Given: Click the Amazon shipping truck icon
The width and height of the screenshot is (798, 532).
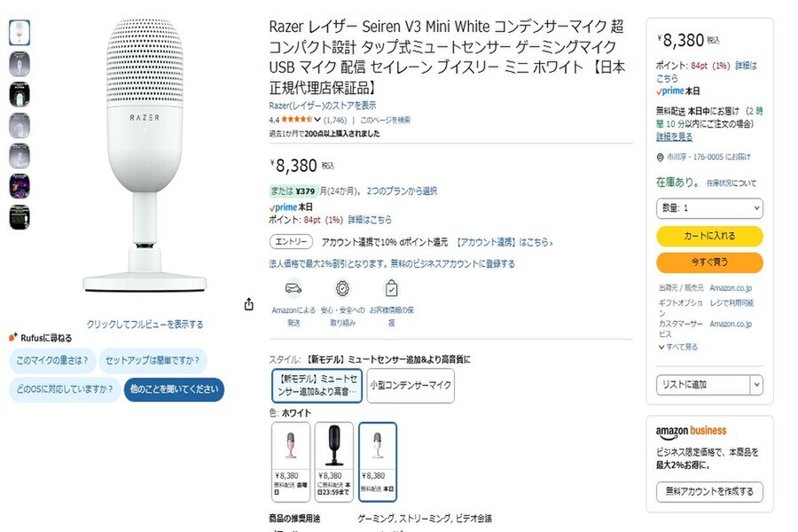Looking at the screenshot, I should point(293,288).
